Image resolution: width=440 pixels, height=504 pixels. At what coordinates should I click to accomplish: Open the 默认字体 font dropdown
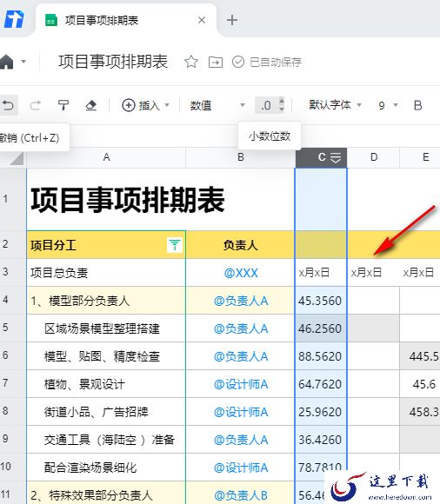335,105
